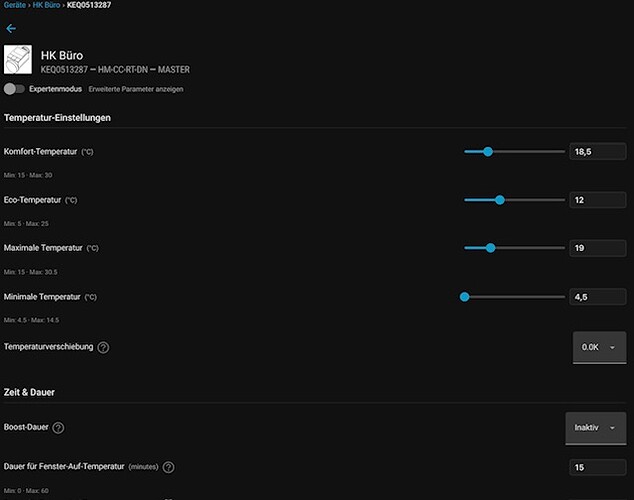Click the Minimale Temperatur value field 4,5
Screen dimensions: 634x500
(598, 297)
